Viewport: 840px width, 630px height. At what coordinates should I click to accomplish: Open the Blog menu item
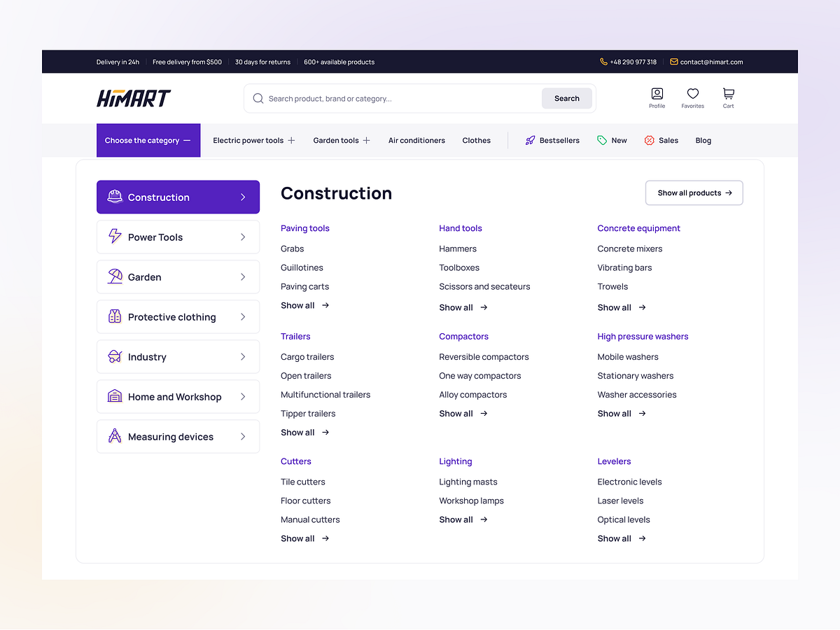(x=703, y=140)
